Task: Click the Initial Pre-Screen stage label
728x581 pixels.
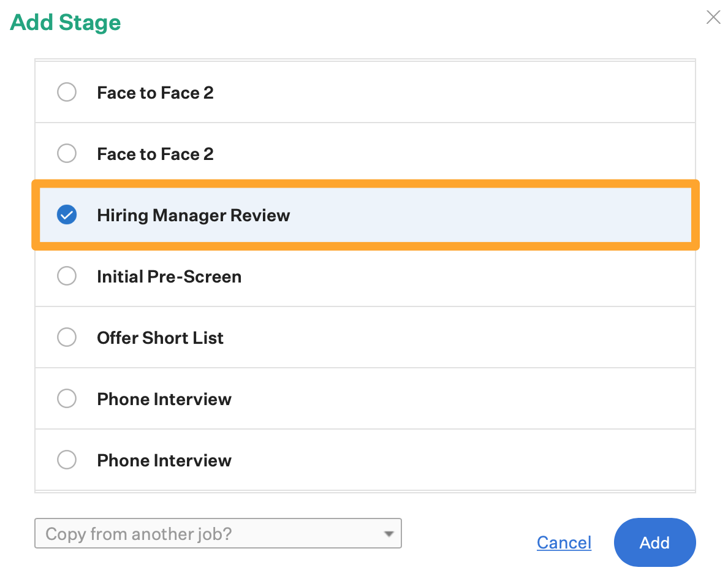Action: point(169,276)
